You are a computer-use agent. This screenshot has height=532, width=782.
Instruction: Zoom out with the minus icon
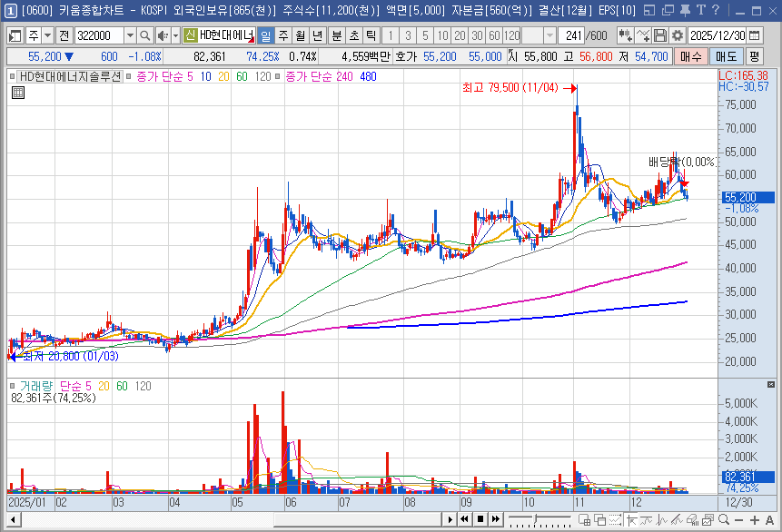738,520
